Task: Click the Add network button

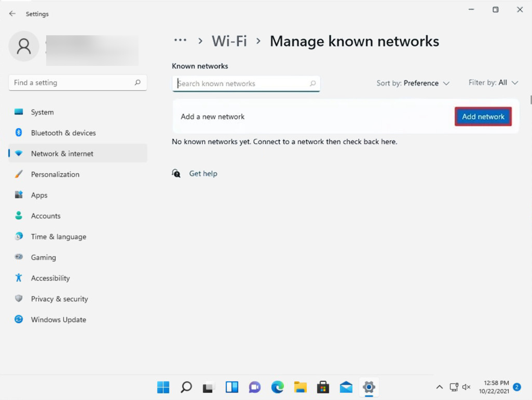Action: pos(483,117)
